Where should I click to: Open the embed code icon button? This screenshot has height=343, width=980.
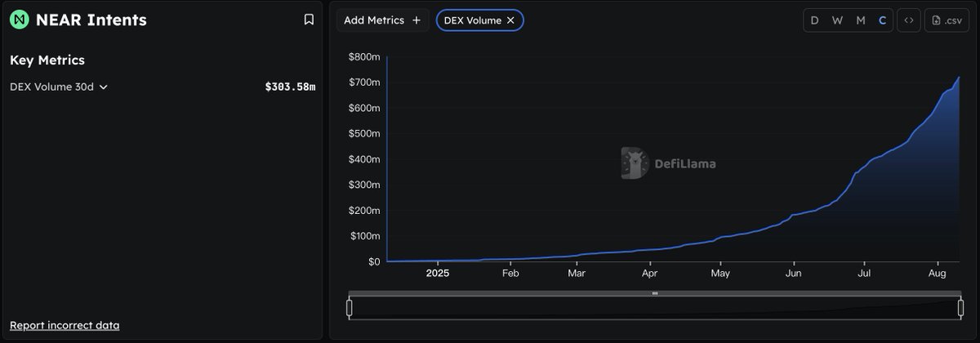(908, 20)
